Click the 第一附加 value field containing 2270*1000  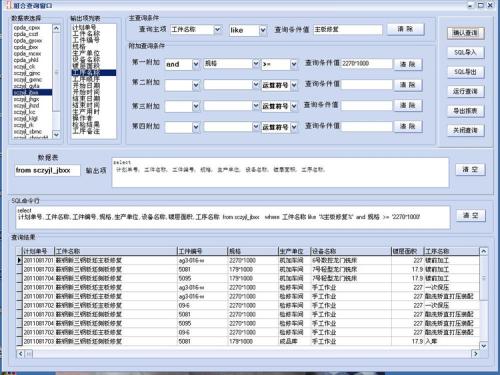click(x=367, y=64)
